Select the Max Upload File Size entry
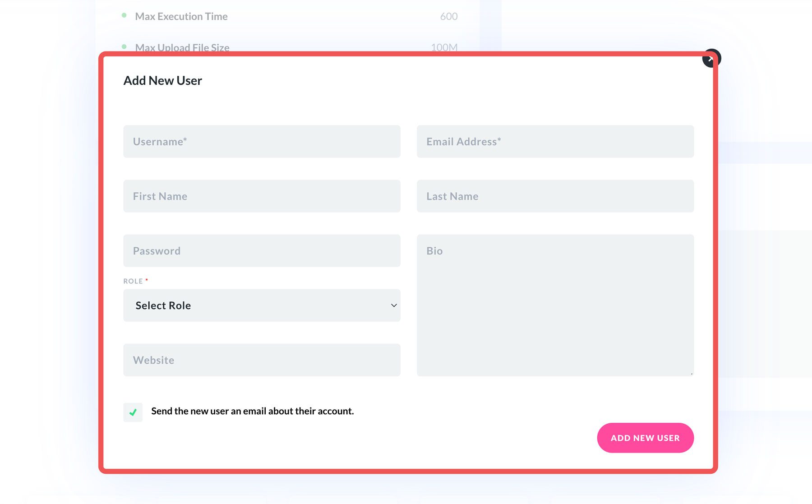 pos(183,47)
